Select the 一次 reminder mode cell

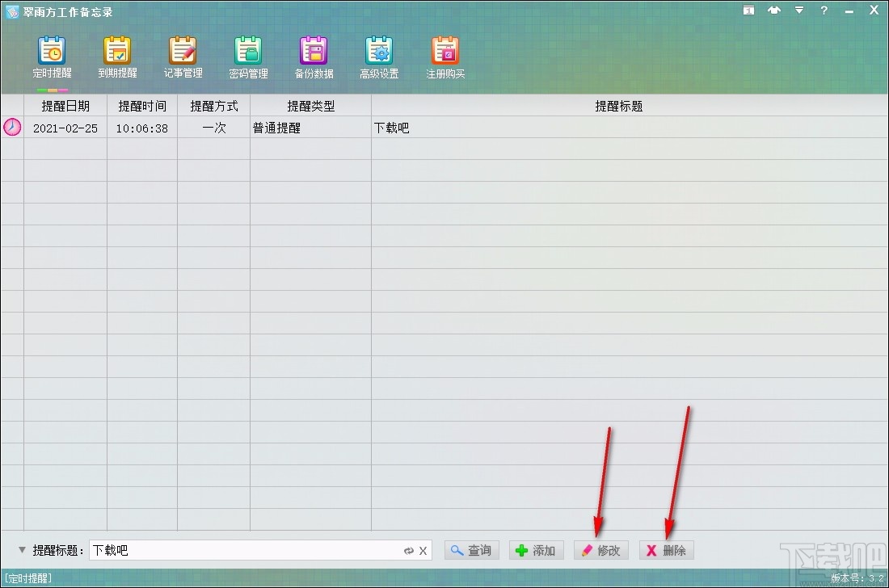click(213, 128)
